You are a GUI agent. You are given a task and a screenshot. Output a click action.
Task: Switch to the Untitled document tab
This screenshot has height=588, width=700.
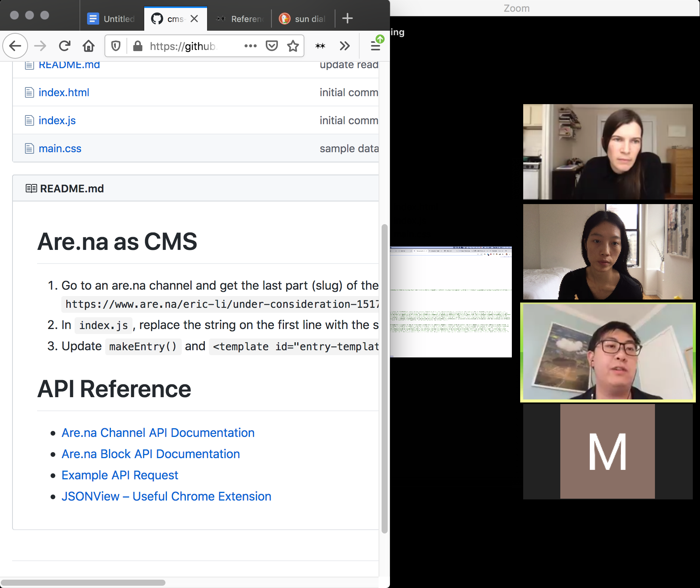click(112, 19)
